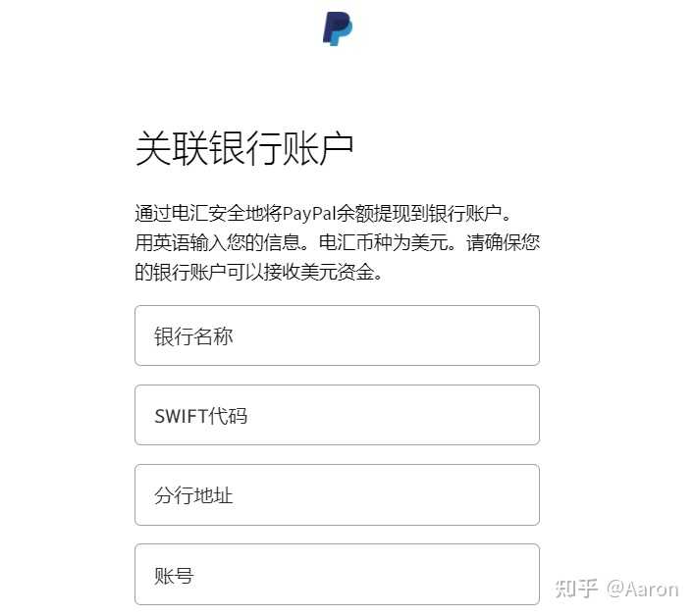This screenshot has height=616, width=696.
Task: Click the right end of 银行名称 box
Action: 520,335
